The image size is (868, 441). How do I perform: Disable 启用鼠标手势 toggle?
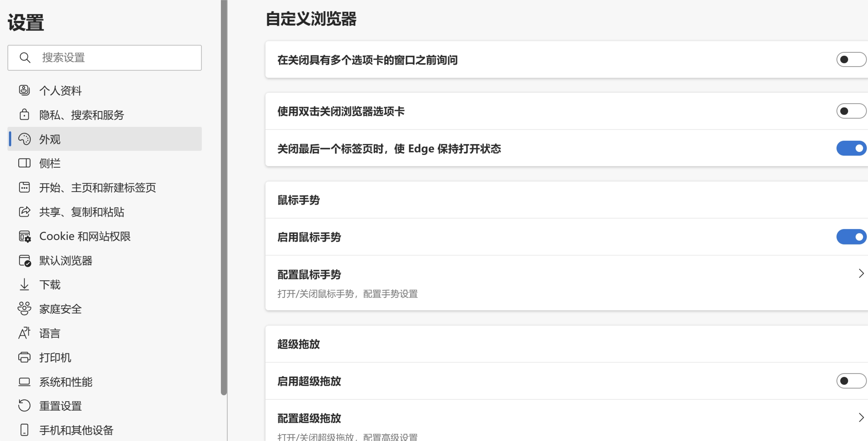(851, 237)
